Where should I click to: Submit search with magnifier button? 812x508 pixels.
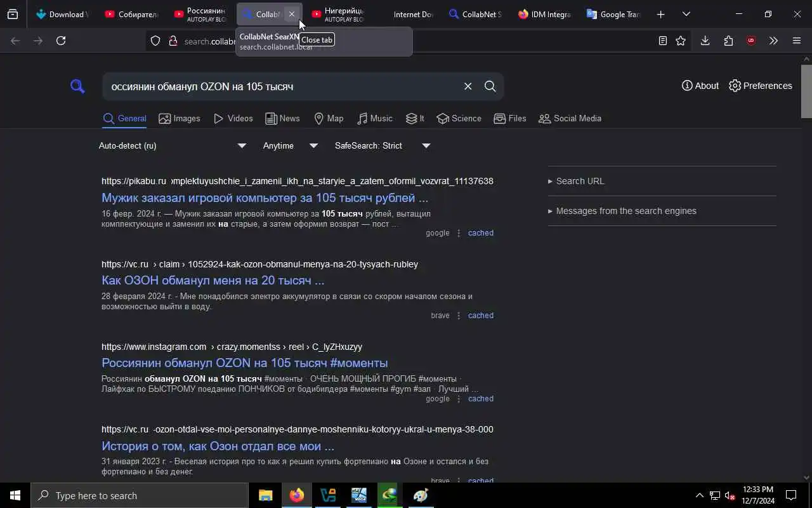coord(490,86)
